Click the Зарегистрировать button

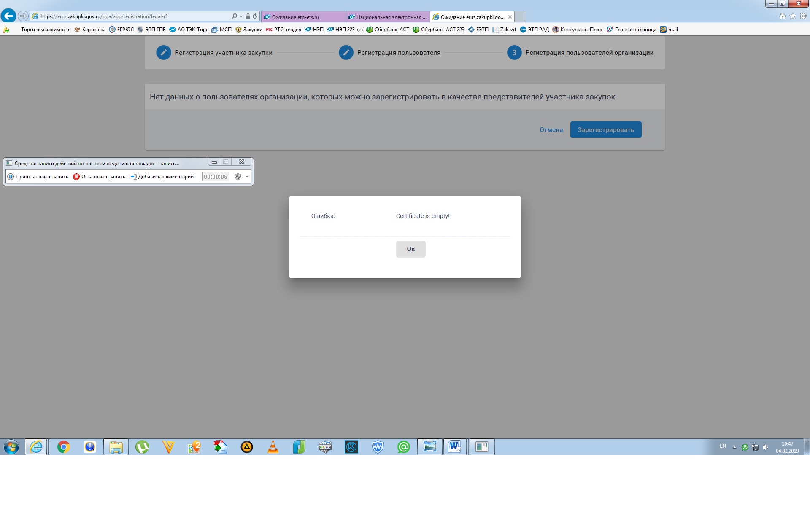point(605,130)
